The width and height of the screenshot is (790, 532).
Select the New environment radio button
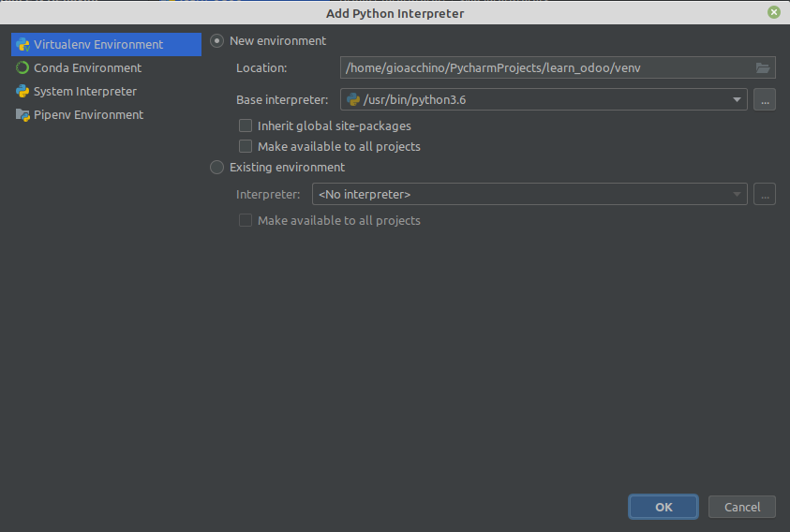coord(217,41)
